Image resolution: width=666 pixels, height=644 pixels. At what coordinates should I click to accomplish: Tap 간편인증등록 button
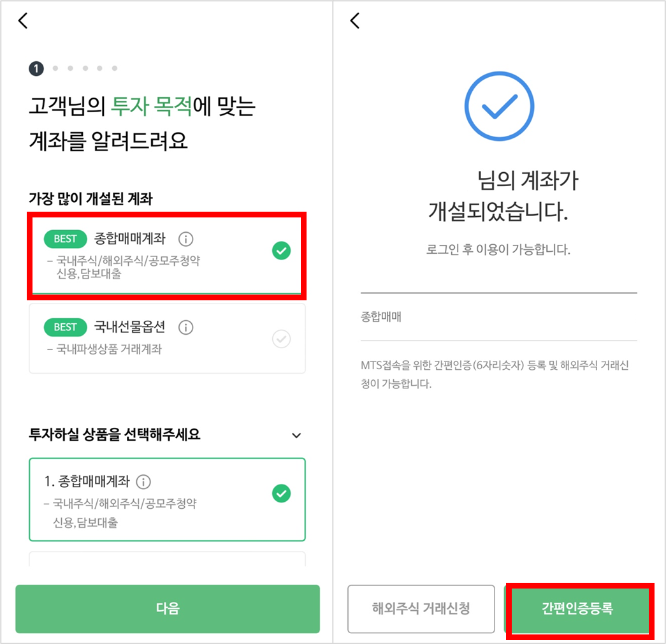577,609
